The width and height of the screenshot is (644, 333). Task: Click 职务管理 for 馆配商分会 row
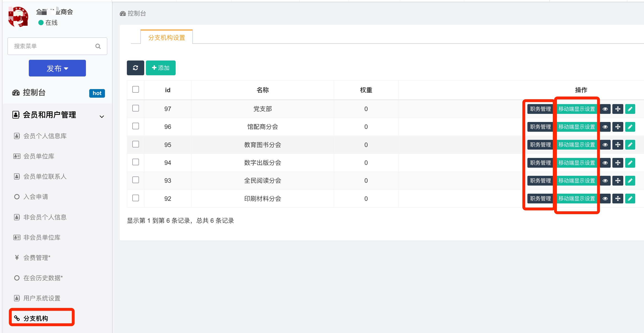pos(540,127)
